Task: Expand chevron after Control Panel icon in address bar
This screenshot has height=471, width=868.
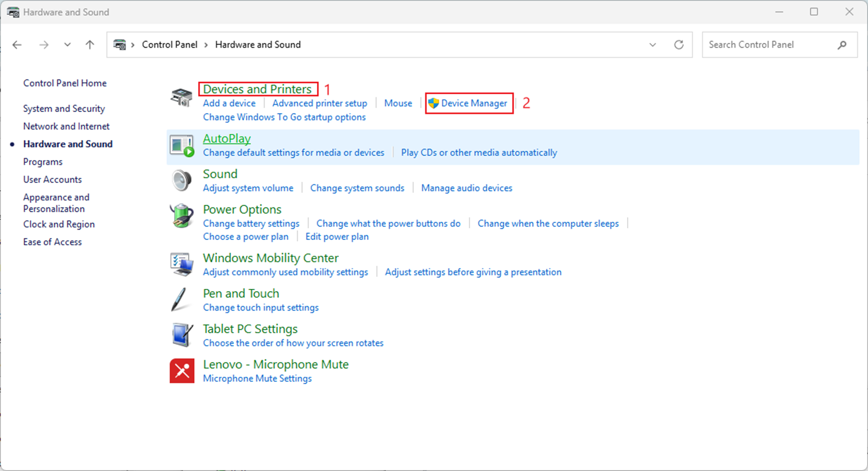Action: [x=133, y=45]
